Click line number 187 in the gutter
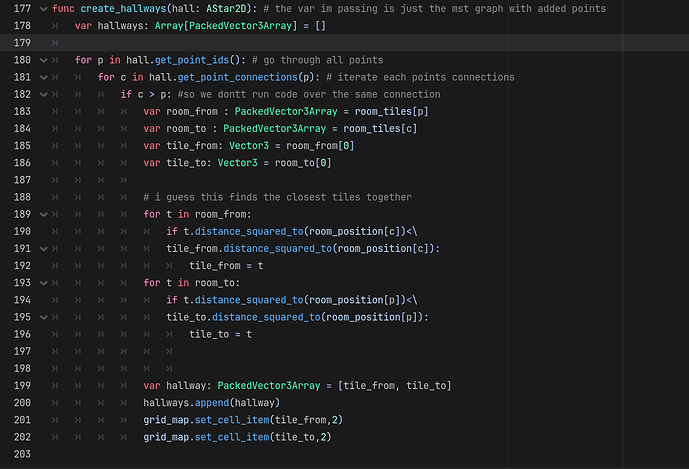Image resolution: width=689 pixels, height=469 pixels. [22, 180]
